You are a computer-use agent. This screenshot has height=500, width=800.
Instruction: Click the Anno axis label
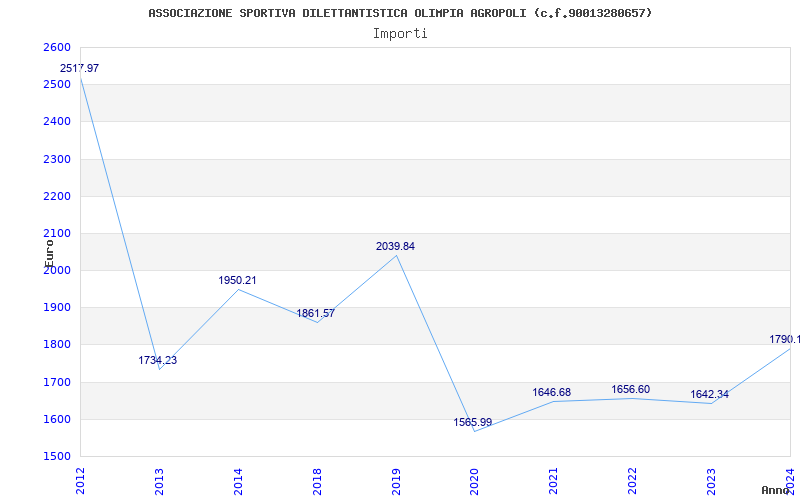(x=775, y=490)
